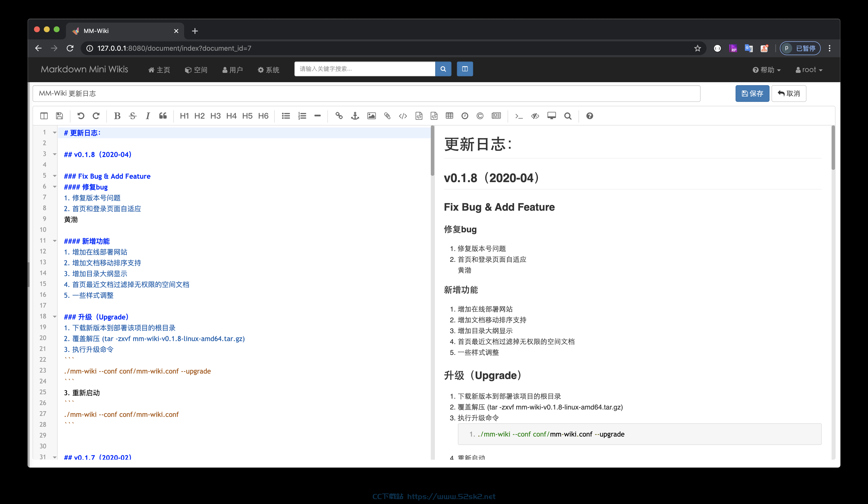The width and height of the screenshot is (868, 504).
Task: Apply strikethrough formatting
Action: click(133, 116)
